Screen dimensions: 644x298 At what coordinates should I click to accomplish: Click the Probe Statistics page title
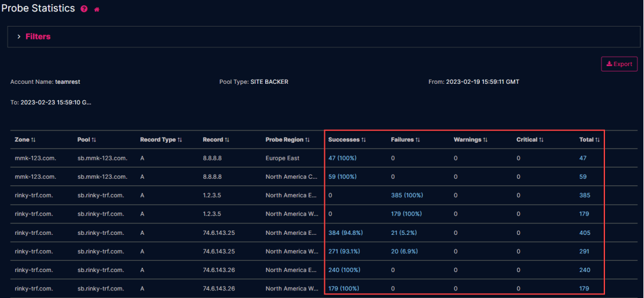click(38, 8)
